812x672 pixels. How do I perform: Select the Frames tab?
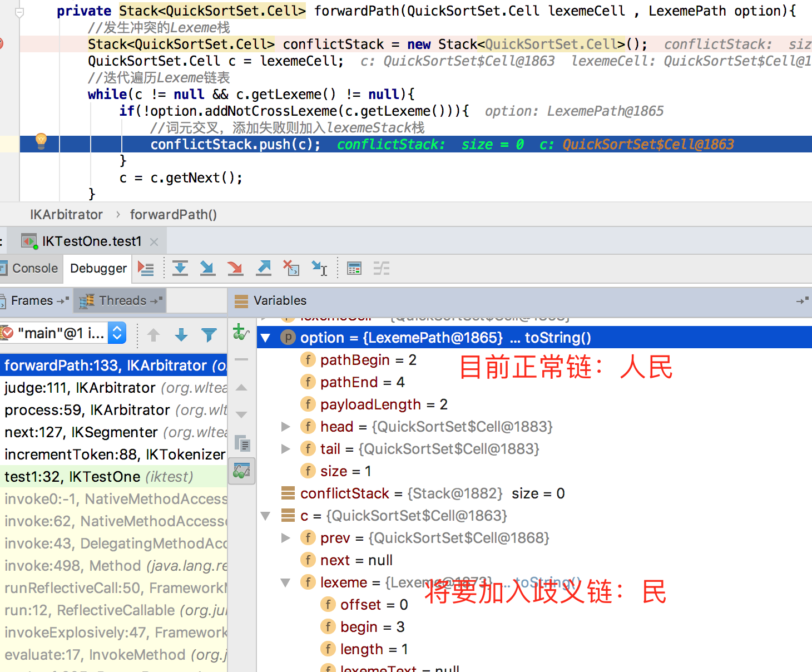(37, 300)
